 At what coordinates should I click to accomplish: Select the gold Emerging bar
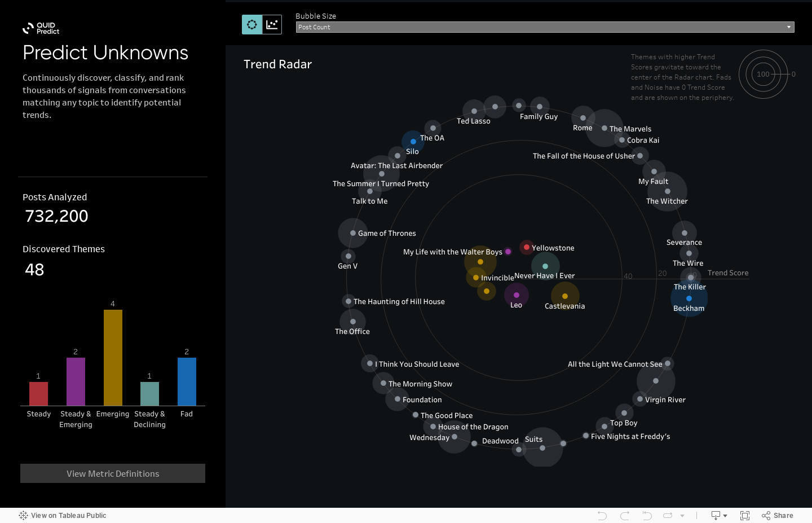tap(113, 358)
